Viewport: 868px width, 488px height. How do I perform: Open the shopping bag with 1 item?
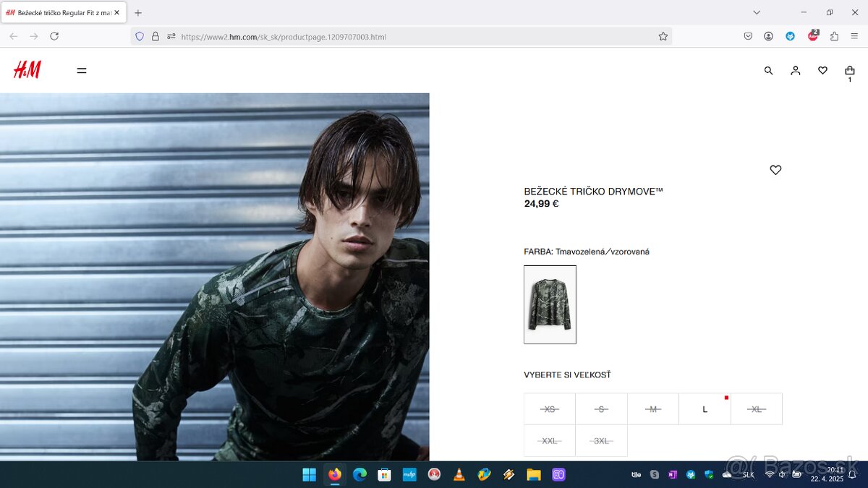tap(849, 71)
